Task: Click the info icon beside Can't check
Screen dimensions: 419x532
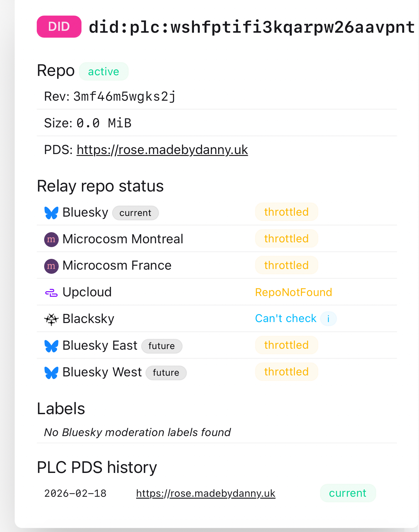Action: pyautogui.click(x=328, y=319)
